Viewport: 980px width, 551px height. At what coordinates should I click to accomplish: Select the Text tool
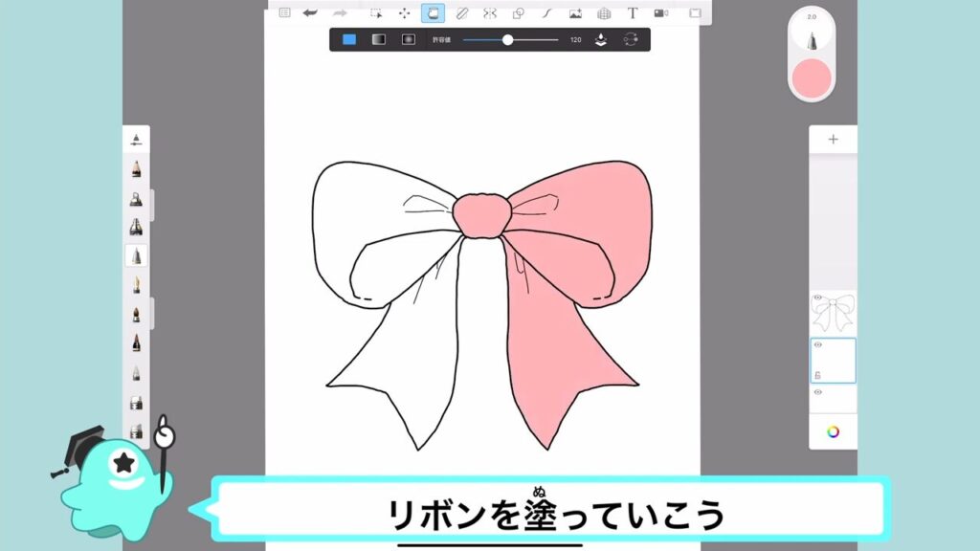coord(632,13)
